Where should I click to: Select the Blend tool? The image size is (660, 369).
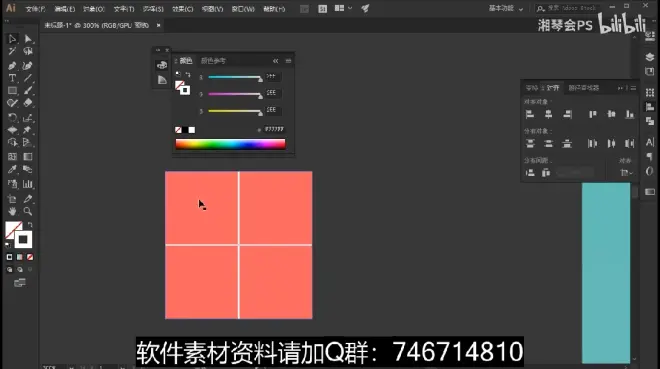(28, 169)
